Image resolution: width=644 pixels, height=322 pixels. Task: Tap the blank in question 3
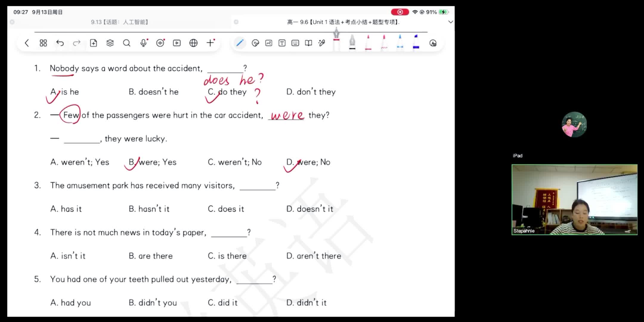click(258, 186)
